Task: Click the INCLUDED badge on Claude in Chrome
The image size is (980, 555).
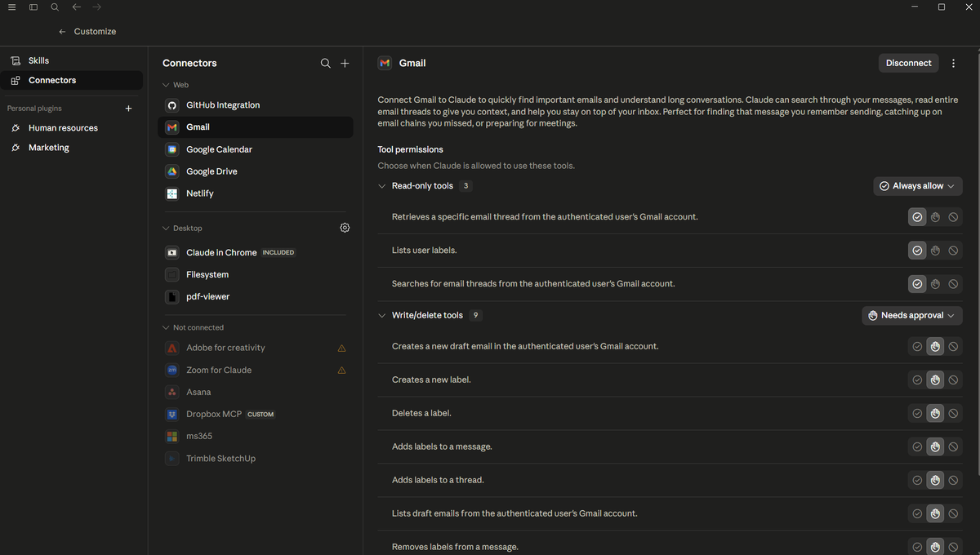Action: [278, 253]
